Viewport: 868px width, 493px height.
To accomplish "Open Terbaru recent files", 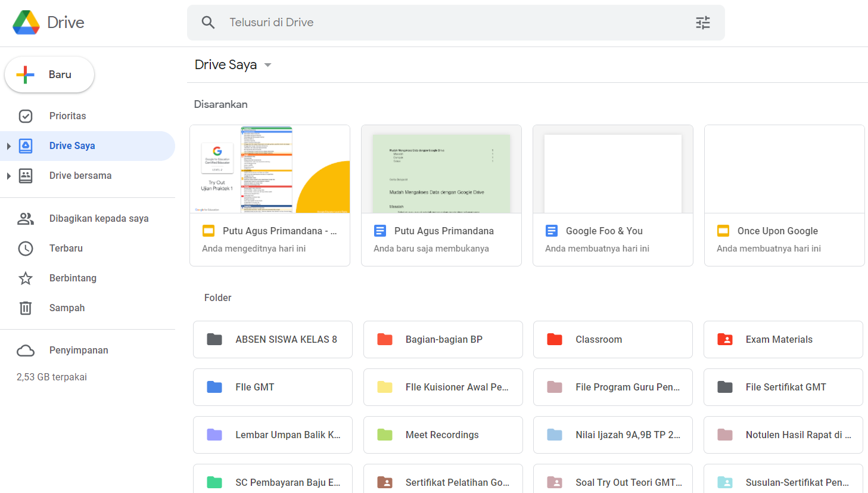I will pyautogui.click(x=88, y=248).
